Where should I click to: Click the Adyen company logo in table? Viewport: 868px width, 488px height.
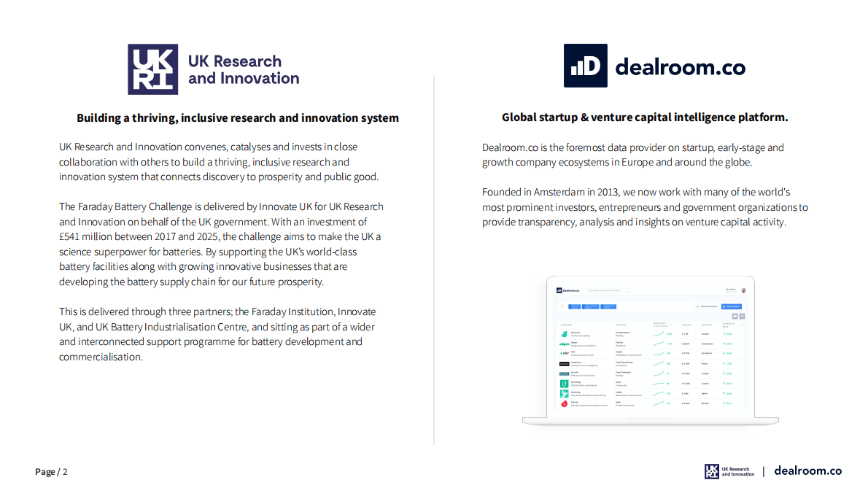click(564, 344)
